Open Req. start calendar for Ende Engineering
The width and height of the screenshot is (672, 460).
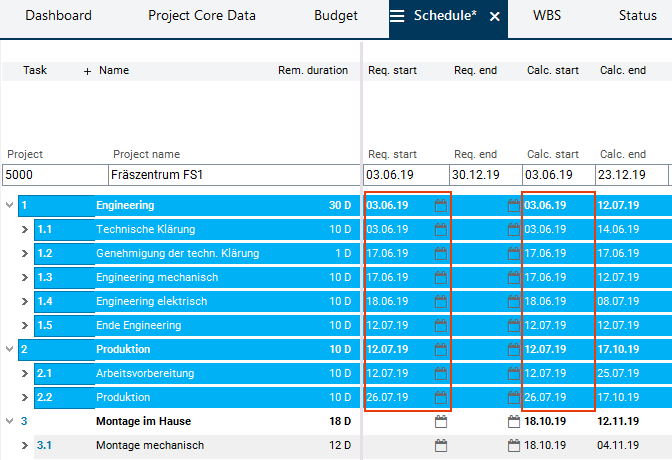point(441,325)
